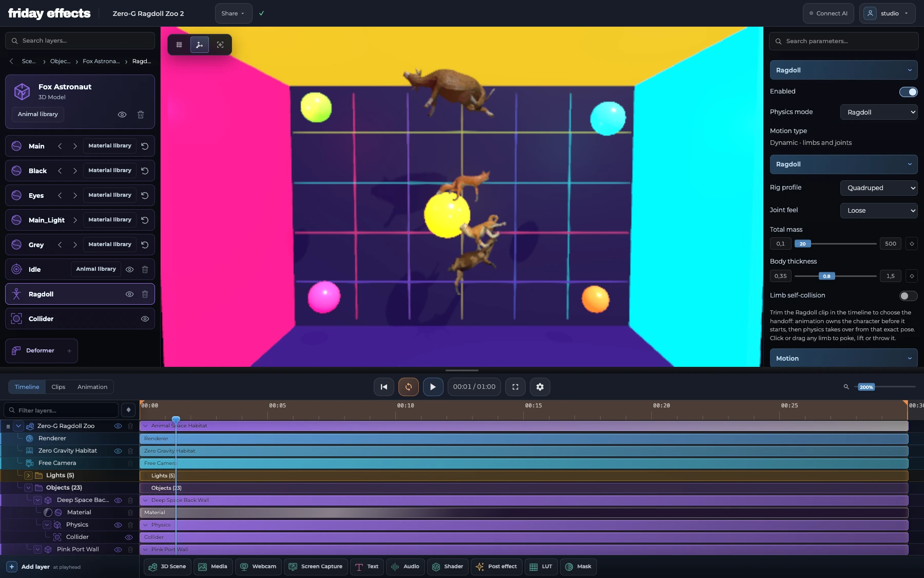Delete the Zero-G Ragdoll Zoo timeline layer
The width and height of the screenshot is (924, 578).
point(130,426)
